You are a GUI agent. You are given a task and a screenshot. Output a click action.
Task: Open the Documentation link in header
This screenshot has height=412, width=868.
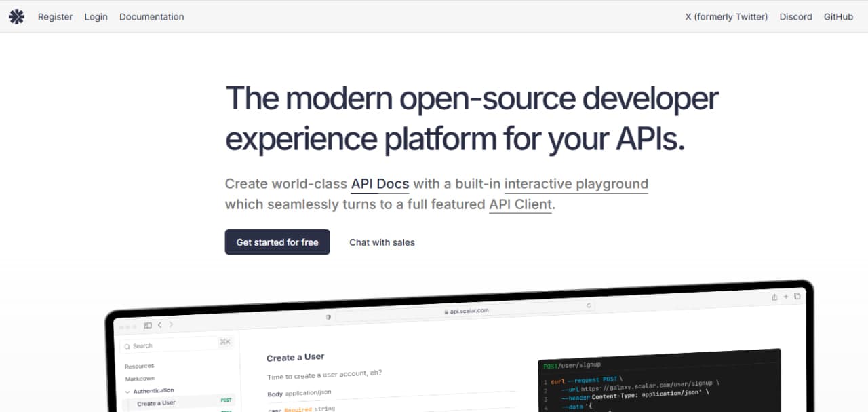tap(151, 17)
